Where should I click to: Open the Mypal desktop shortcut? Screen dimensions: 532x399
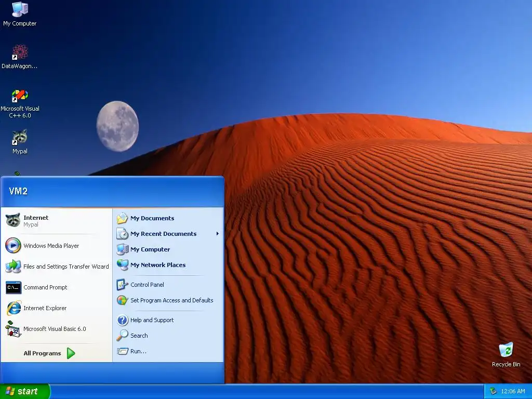point(20,141)
